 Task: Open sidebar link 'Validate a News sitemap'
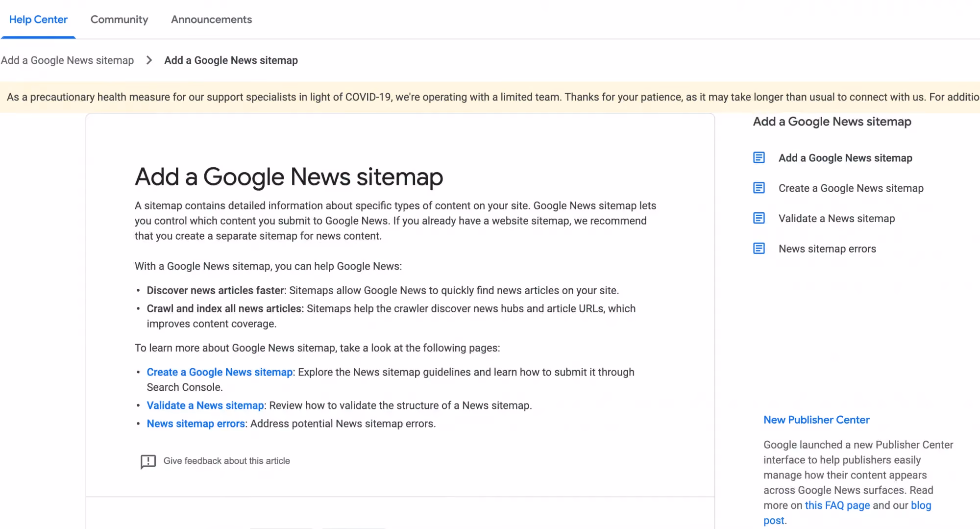[x=836, y=219]
